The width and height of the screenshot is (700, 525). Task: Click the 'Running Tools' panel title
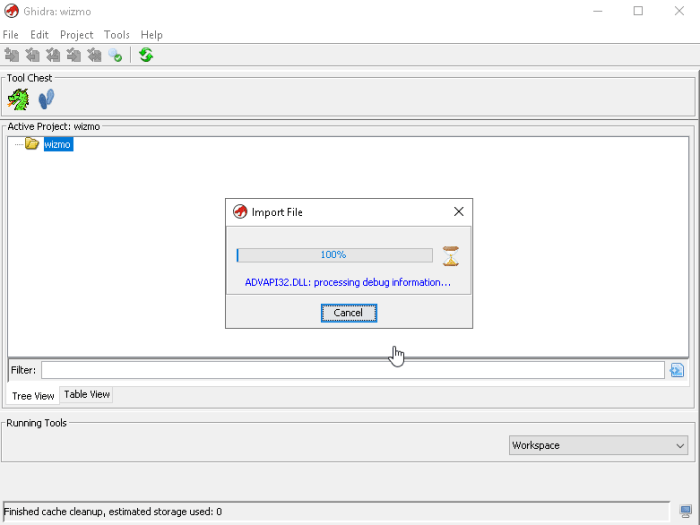37,423
